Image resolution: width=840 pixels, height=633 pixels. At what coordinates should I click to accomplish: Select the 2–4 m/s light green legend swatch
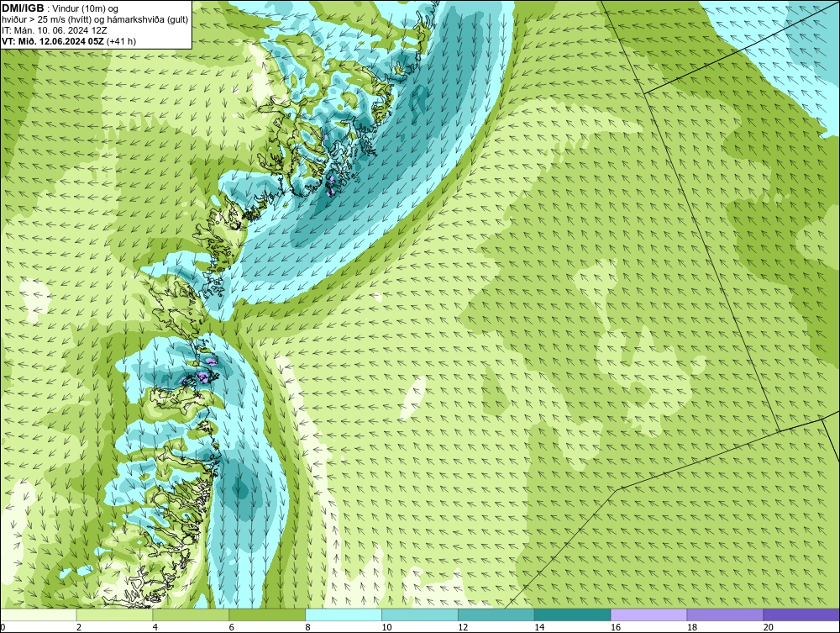pos(114,615)
